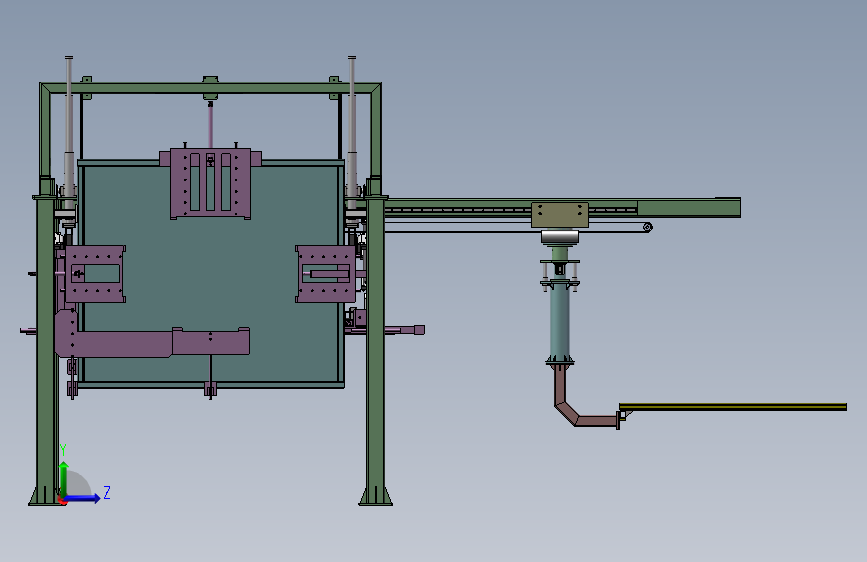Click the blue Z axis arrow of the triad

point(83,498)
